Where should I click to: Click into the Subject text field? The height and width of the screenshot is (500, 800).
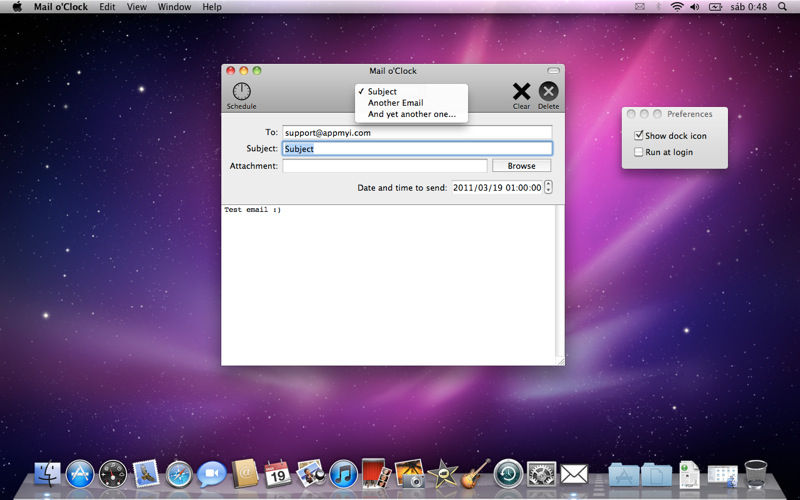tap(417, 148)
